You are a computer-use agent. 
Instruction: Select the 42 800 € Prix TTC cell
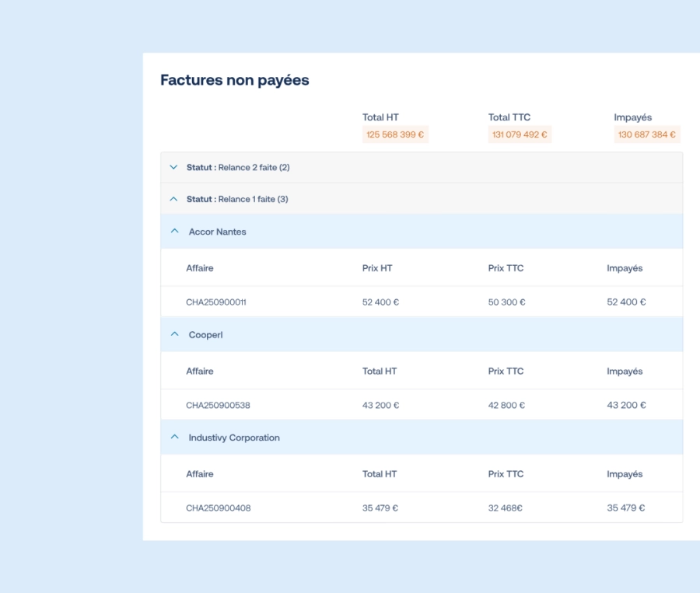pyautogui.click(x=506, y=405)
